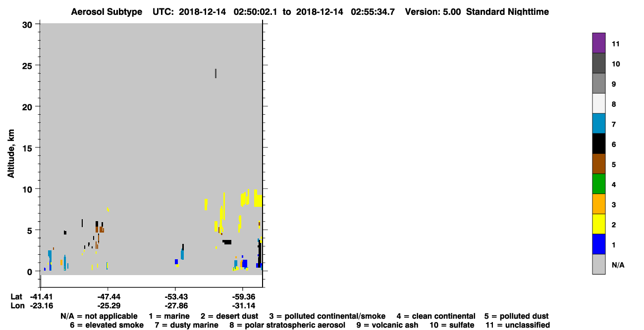The width and height of the screenshot is (644, 330).
Task: Click the Altitude, km axis label
Action: pos(10,153)
